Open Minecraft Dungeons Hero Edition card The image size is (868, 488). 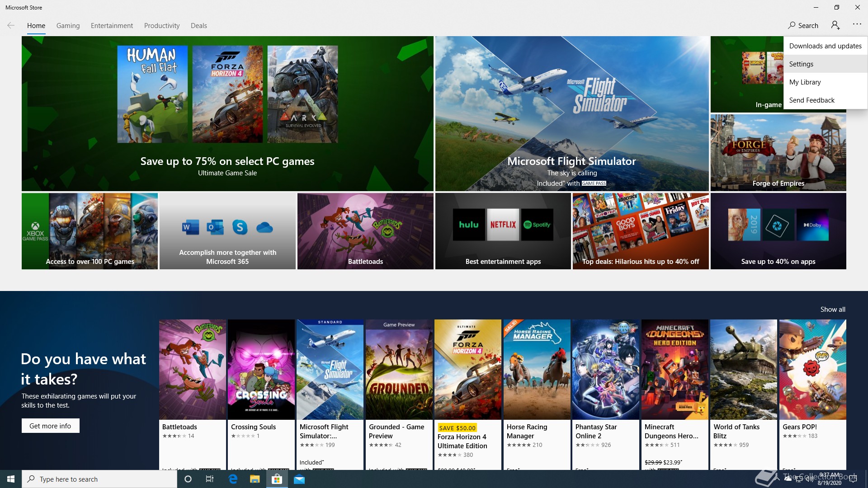coord(675,394)
